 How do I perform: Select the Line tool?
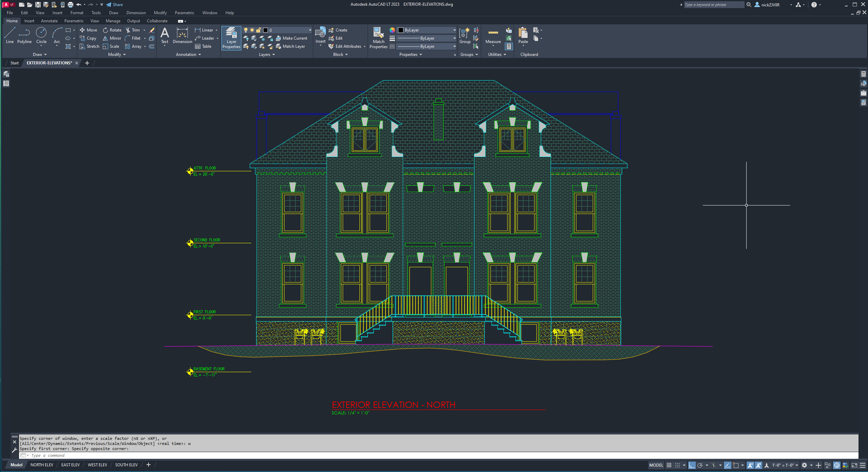[x=9, y=35]
